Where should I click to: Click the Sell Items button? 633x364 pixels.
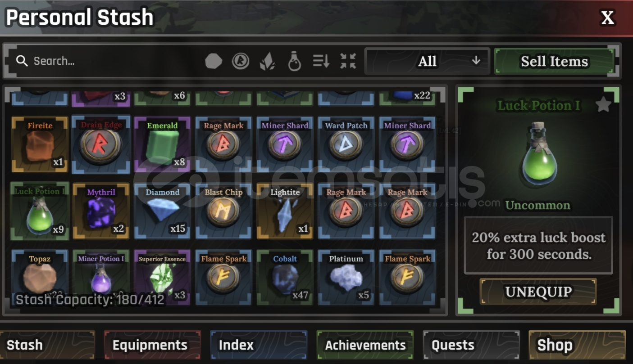[x=555, y=61]
